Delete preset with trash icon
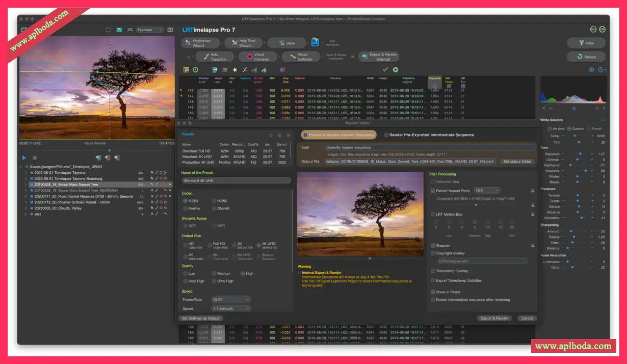 [x=288, y=135]
